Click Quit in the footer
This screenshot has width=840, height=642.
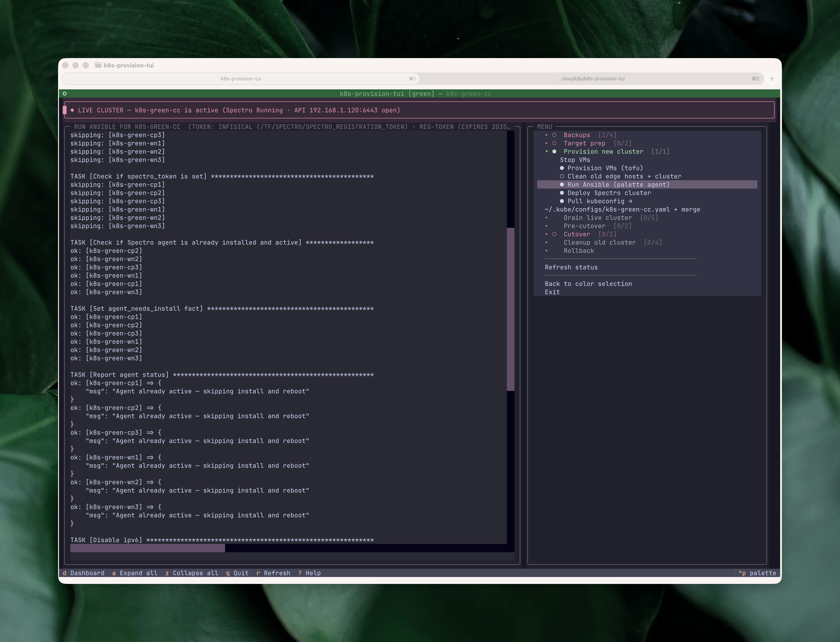(237, 573)
